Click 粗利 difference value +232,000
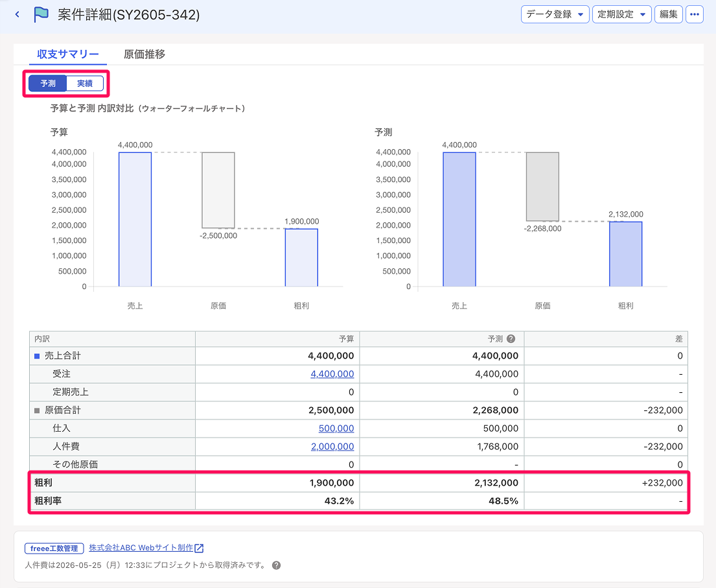This screenshot has height=588, width=716. tap(662, 483)
